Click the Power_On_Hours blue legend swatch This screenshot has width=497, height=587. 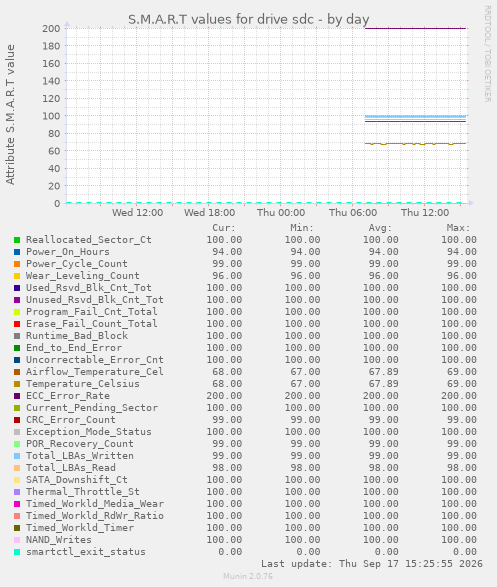[x=17, y=252]
